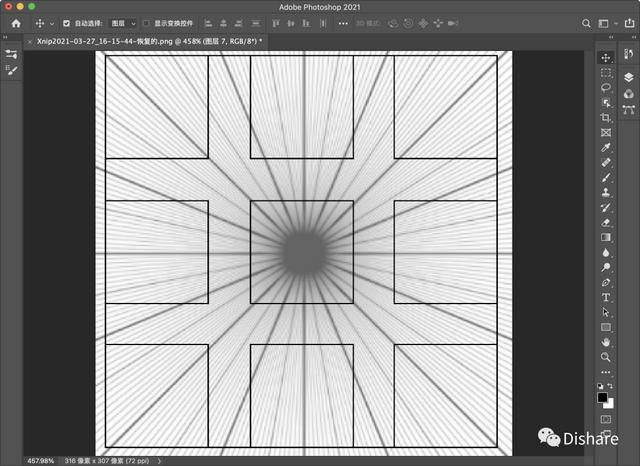Align left edges in options bar
640x466 pixels.
(x=209, y=24)
